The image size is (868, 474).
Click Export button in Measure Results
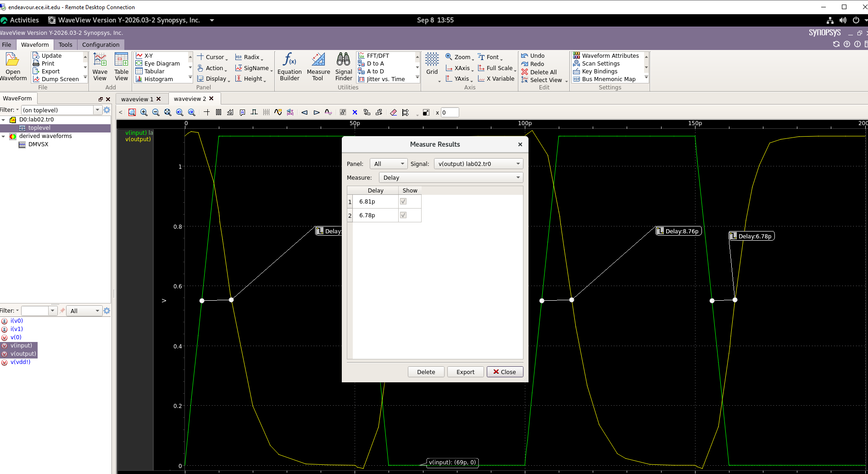[465, 372]
